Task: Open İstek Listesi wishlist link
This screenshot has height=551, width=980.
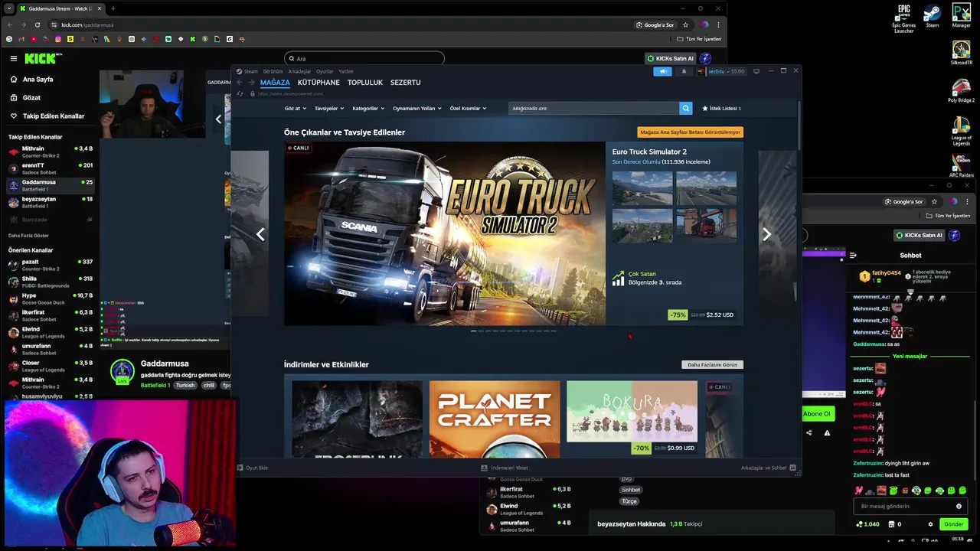Action: [x=721, y=109]
